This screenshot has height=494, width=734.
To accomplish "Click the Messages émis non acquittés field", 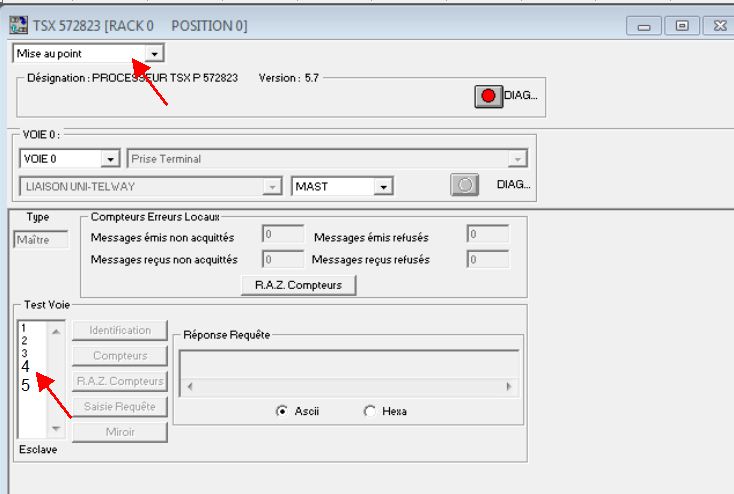I will 283,234.
